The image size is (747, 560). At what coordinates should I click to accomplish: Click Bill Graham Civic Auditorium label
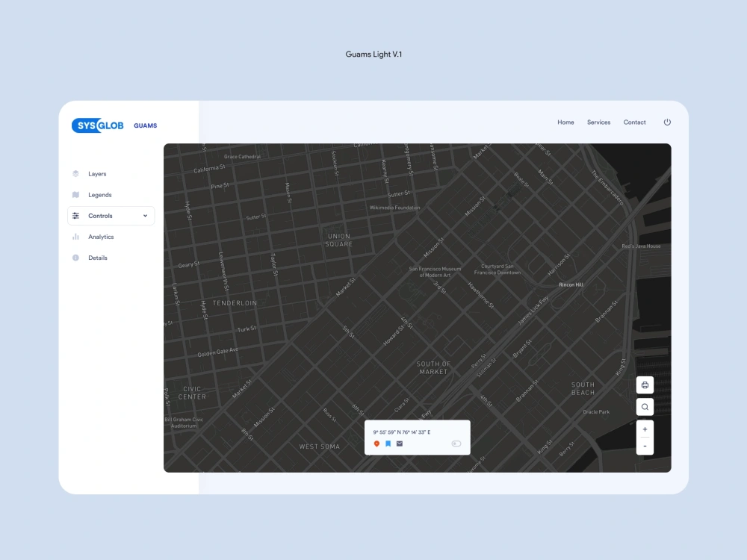pos(184,423)
